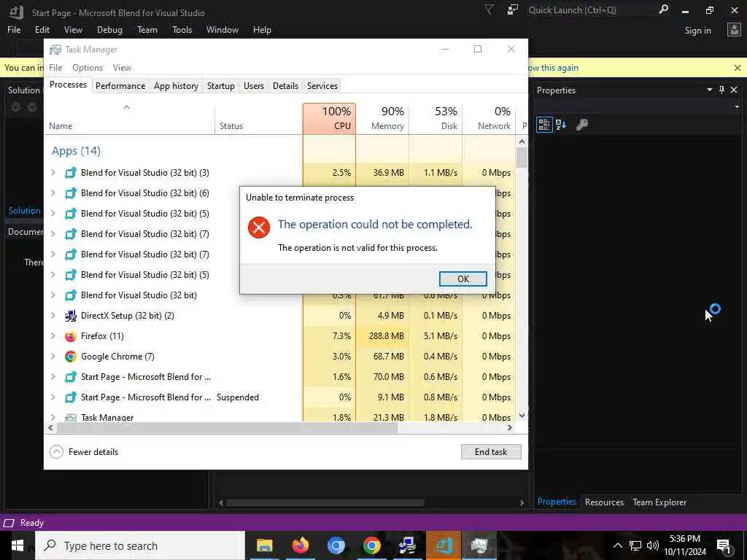Expand Blend for Visual Studio (32 bit) (3)
The height and width of the screenshot is (560, 747).
click(x=53, y=172)
